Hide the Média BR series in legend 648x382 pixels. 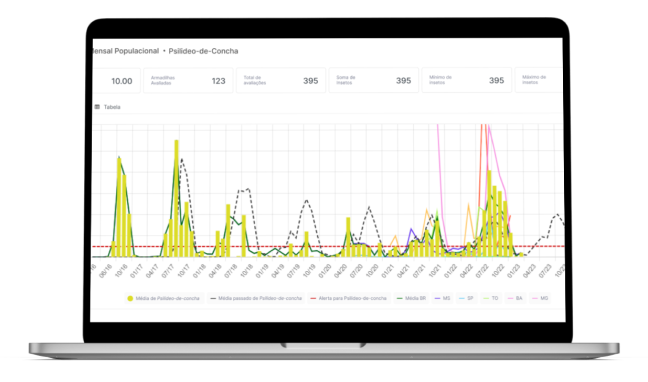(x=412, y=298)
